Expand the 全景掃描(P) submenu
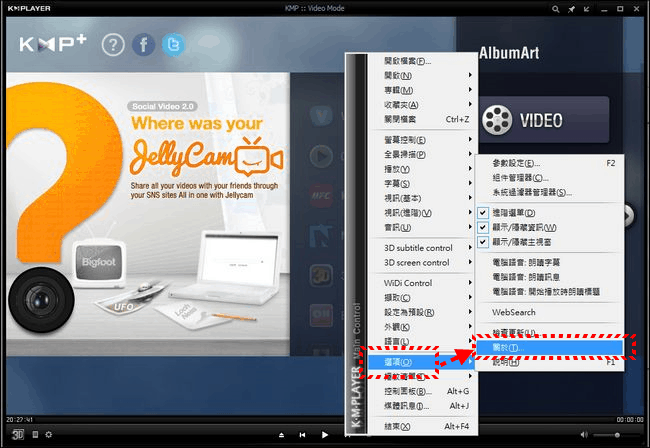This screenshot has height=448, width=650. (x=423, y=154)
